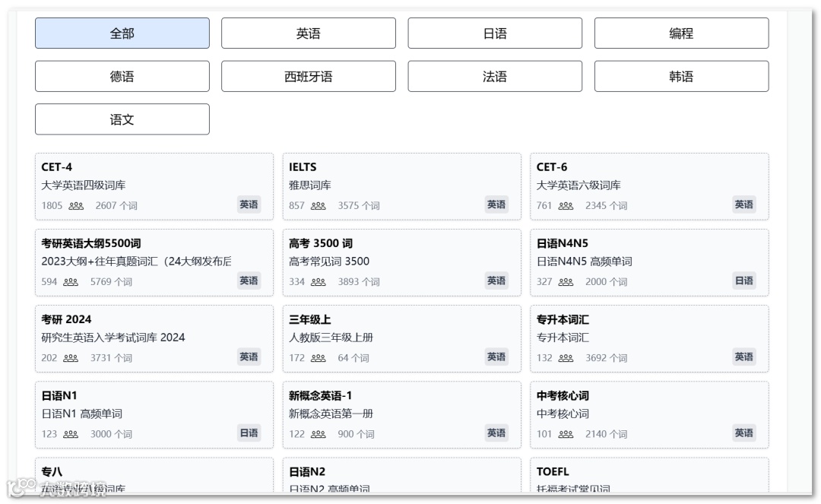Click the 日语 tag on 日语N4N5 card

[743, 281]
